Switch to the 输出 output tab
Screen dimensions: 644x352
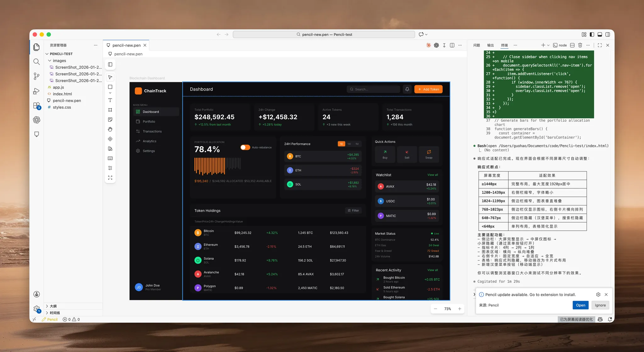490,45
